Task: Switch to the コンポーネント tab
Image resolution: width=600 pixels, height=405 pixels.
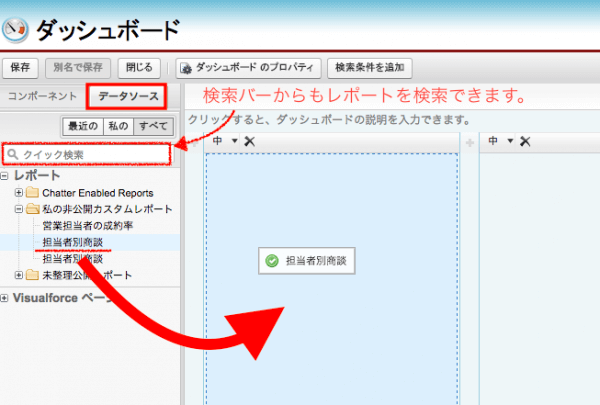Action: (42, 96)
